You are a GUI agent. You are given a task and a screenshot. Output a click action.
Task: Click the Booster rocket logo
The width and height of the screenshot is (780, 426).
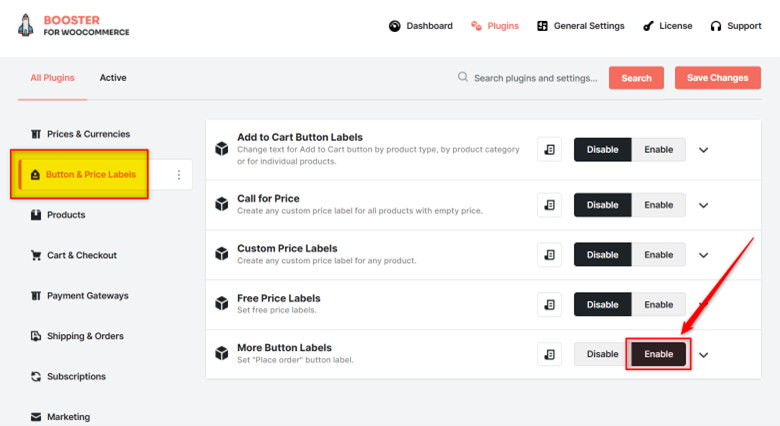tap(26, 25)
